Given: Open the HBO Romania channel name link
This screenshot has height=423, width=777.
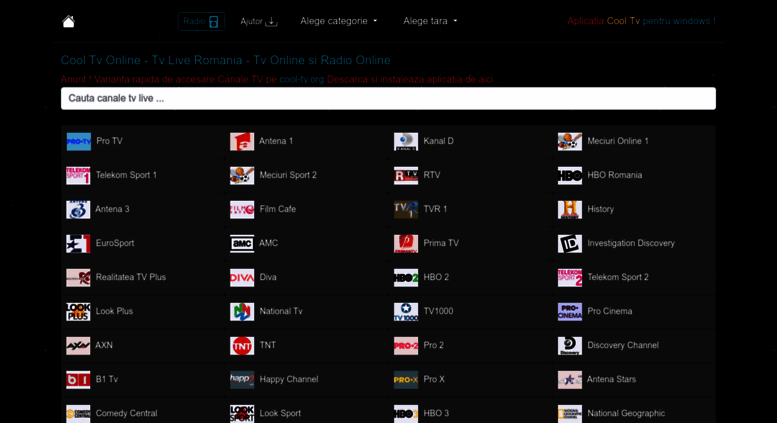Looking at the screenshot, I should click(x=614, y=175).
